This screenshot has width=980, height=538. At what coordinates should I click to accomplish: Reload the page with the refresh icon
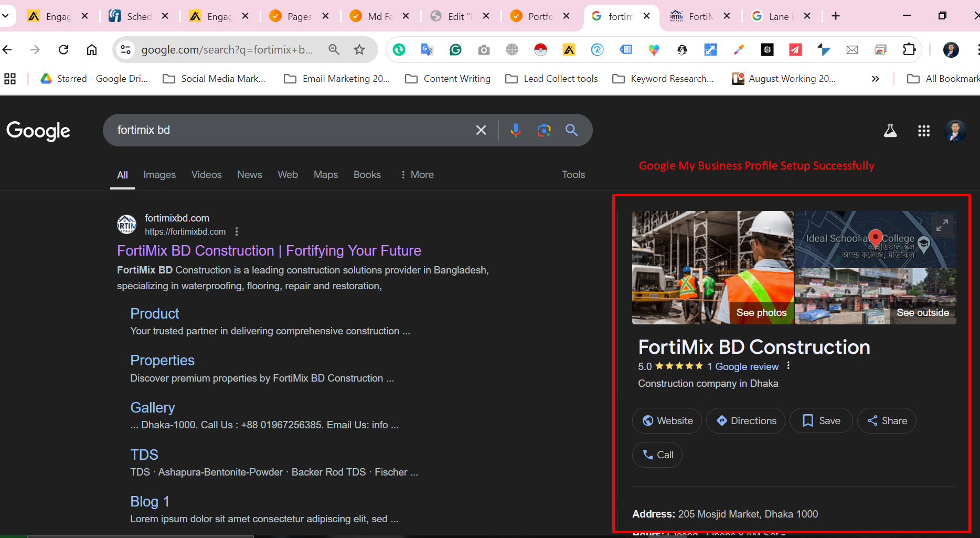63,50
